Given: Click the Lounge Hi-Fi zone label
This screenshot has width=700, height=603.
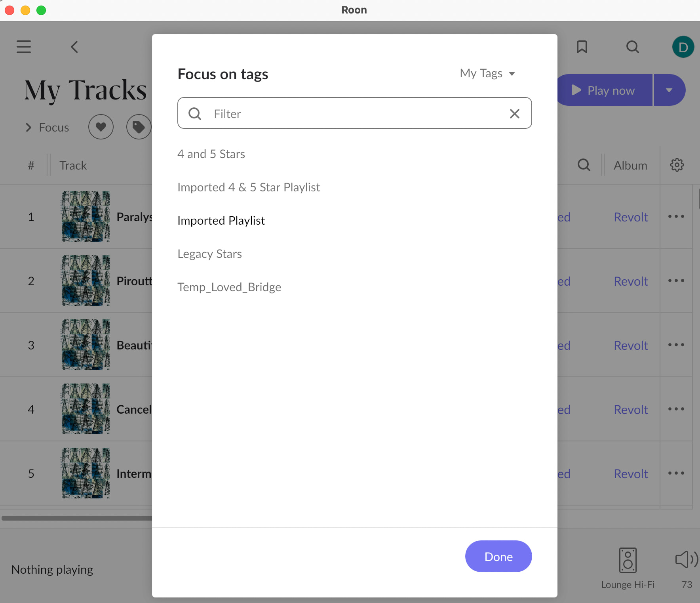Looking at the screenshot, I should pos(628,584).
